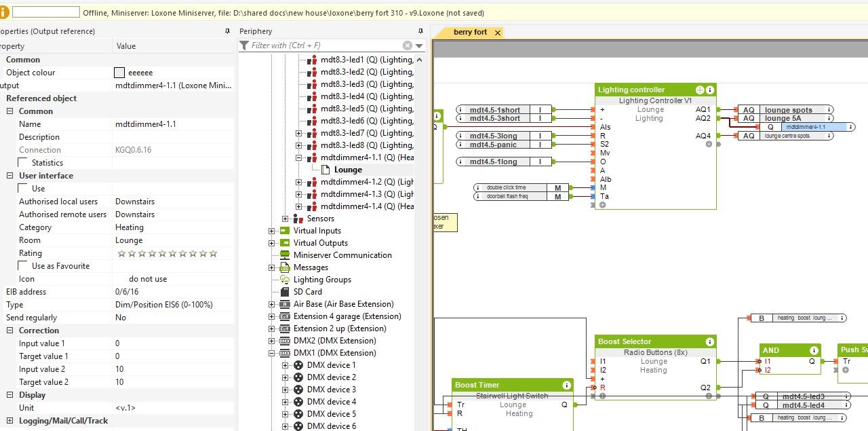Click the Lighting Groups bulb icon
868x431 pixels.
coord(285,280)
